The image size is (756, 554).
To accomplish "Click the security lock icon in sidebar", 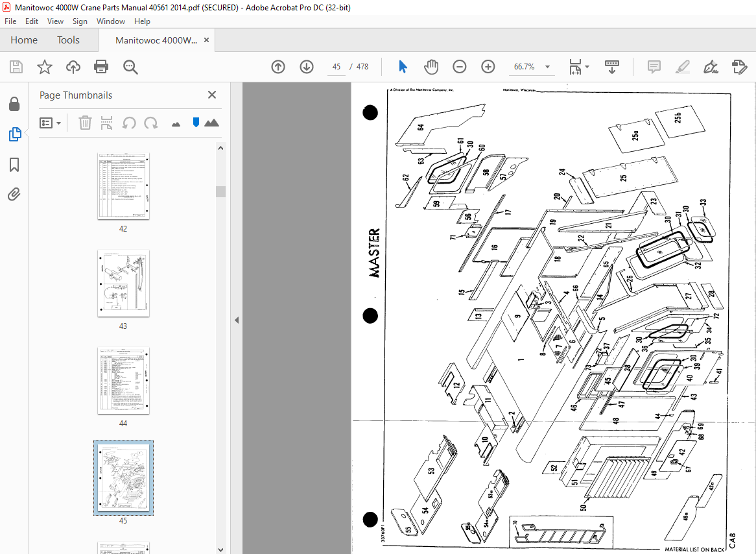I will tap(14, 104).
